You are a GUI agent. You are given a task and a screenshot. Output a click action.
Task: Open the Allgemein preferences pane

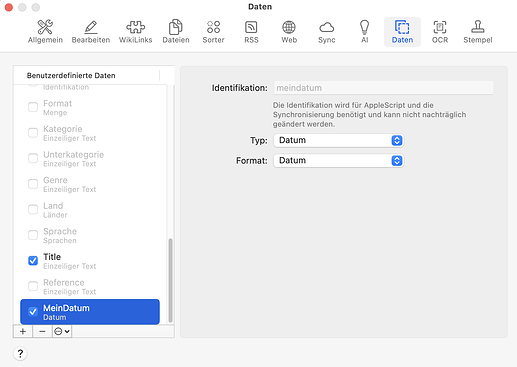click(x=45, y=32)
